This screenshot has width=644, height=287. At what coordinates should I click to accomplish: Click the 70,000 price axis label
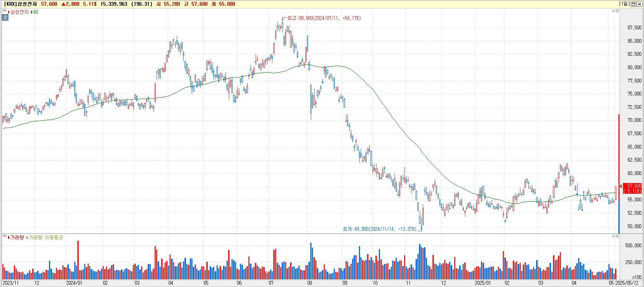(x=634, y=120)
